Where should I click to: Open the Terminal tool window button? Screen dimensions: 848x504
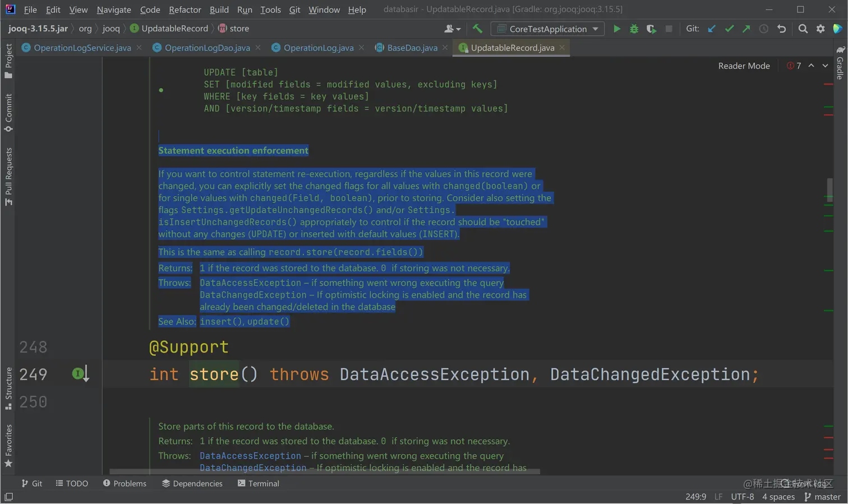pyautogui.click(x=258, y=483)
